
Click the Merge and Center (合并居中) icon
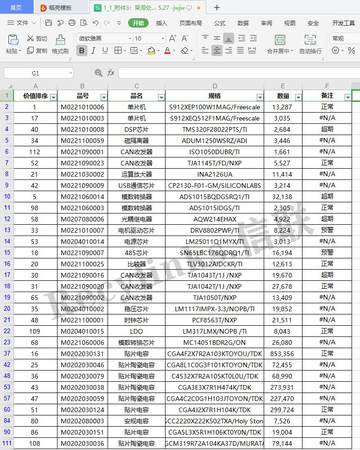[280, 40]
